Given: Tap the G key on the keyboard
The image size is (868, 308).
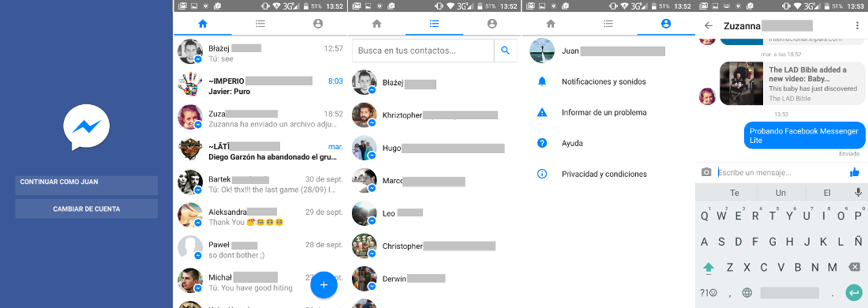Looking at the screenshot, I should tap(773, 242).
